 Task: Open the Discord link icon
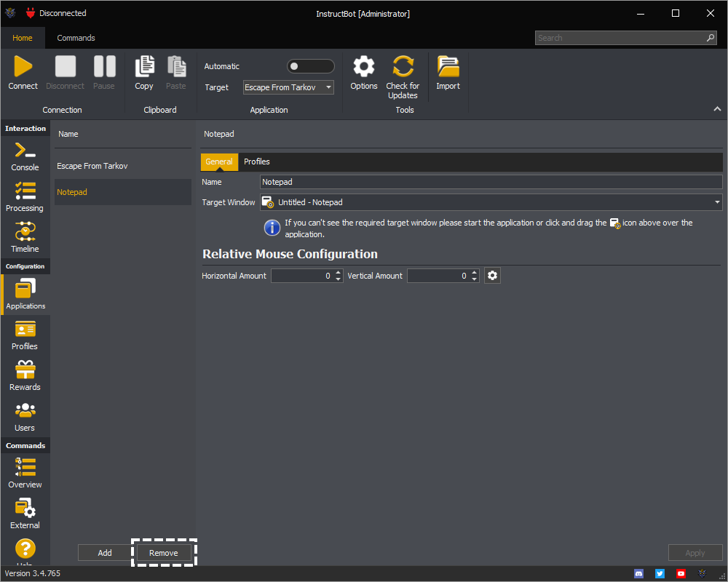pyautogui.click(x=639, y=574)
